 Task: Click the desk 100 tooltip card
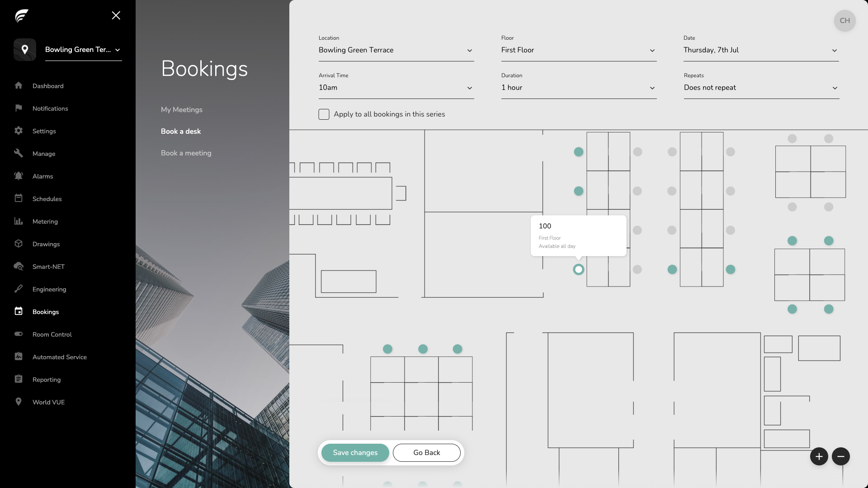coord(579,236)
